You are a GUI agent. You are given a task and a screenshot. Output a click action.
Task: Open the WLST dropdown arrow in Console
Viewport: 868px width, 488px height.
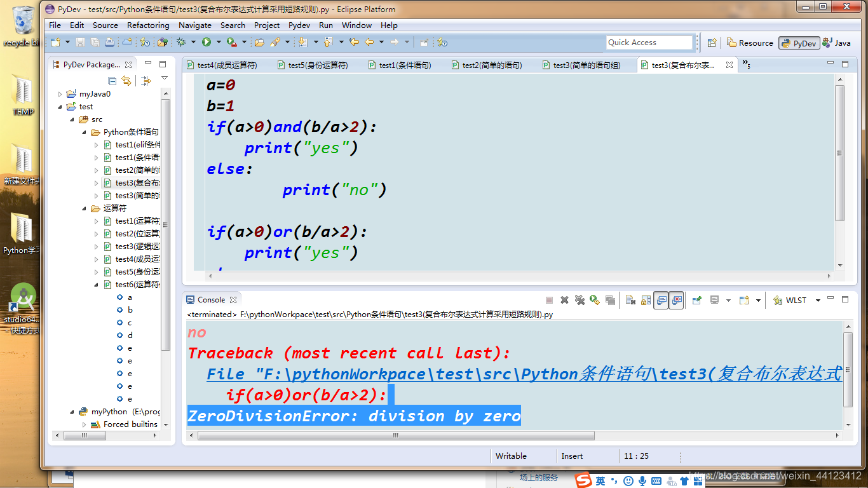point(818,300)
